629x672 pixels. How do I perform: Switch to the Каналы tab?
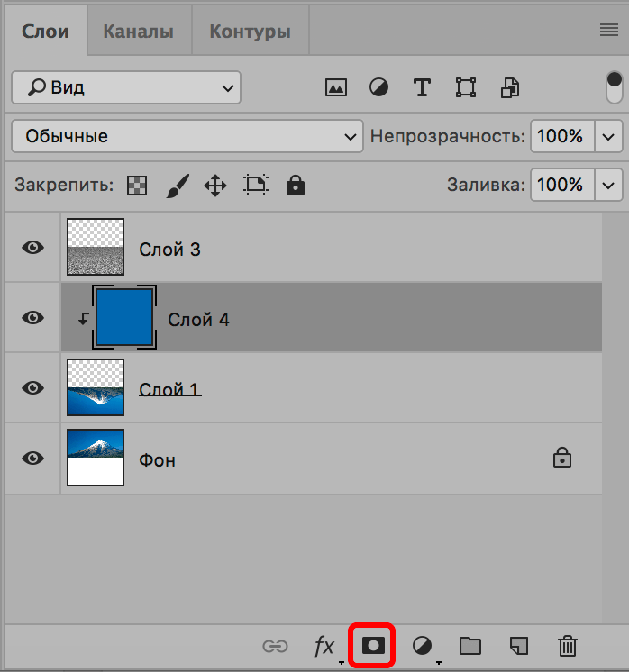click(138, 32)
